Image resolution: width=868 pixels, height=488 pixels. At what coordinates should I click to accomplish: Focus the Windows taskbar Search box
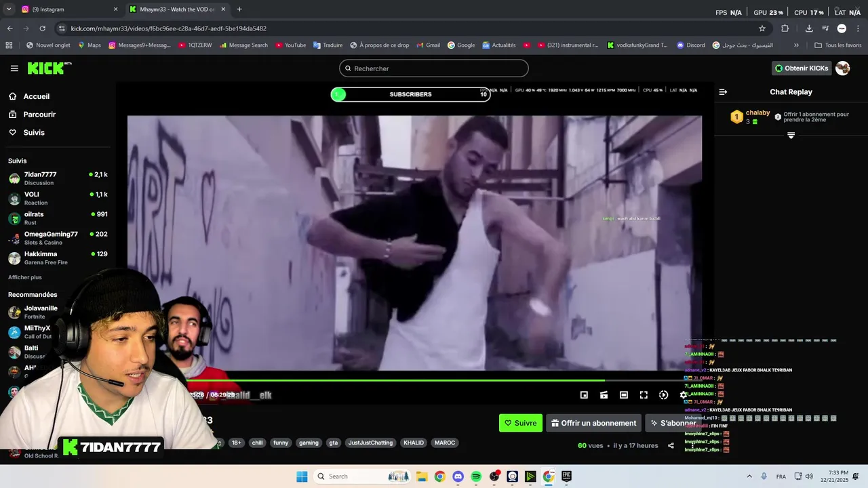tap(363, 476)
